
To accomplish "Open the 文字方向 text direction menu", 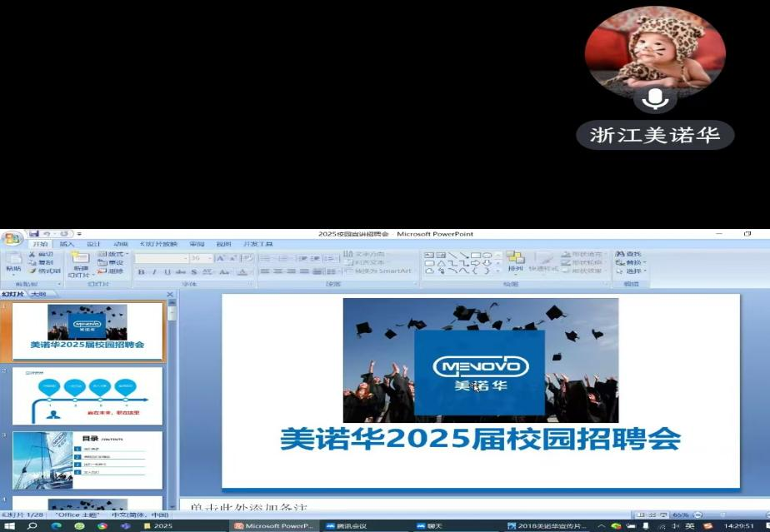I will (364, 254).
